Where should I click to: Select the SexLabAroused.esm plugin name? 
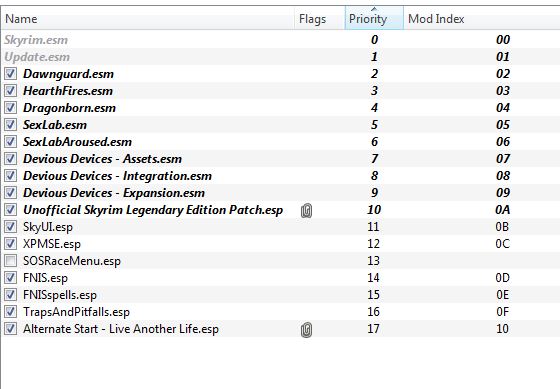point(78,142)
